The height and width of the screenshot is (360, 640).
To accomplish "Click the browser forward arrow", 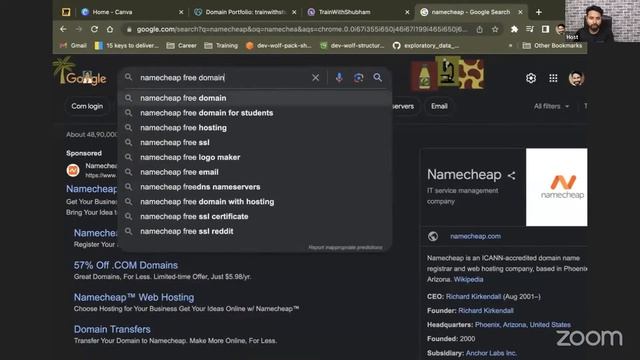I will pos(78,29).
